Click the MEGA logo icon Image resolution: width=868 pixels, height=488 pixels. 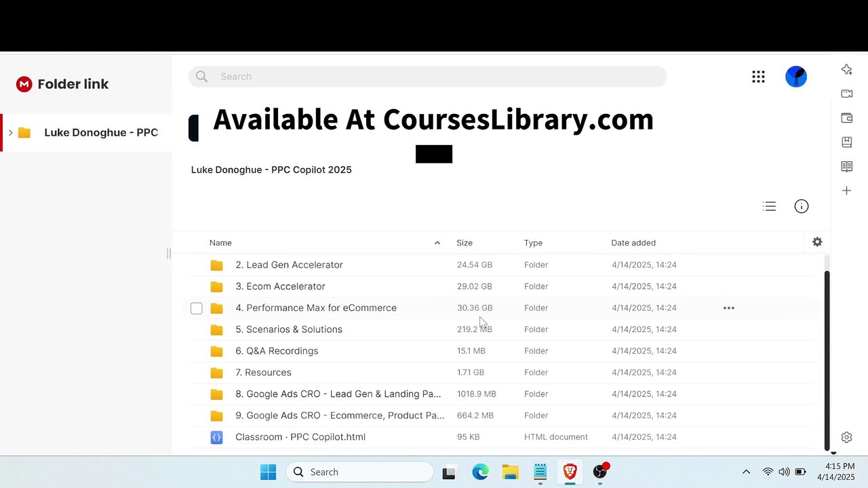[x=24, y=84]
